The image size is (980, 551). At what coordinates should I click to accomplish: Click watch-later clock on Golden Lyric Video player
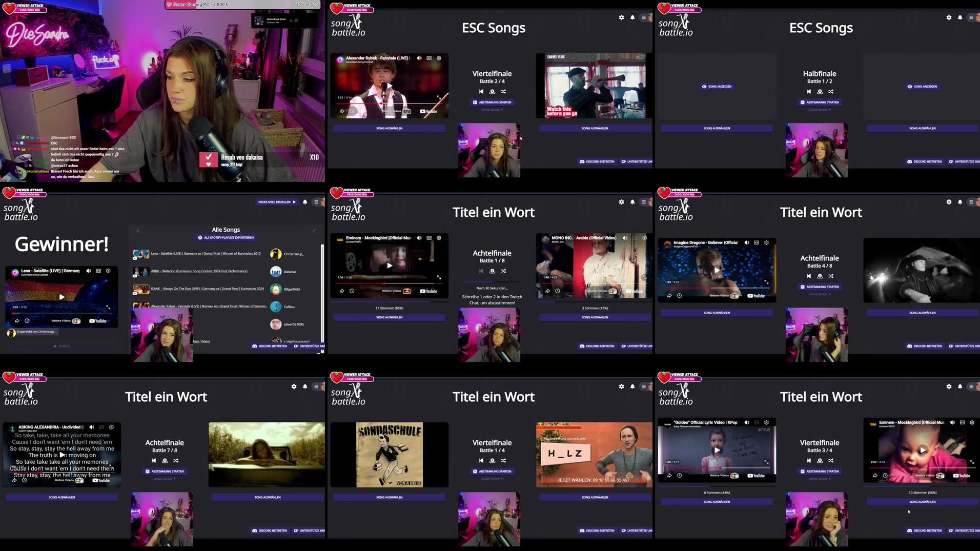(x=680, y=476)
